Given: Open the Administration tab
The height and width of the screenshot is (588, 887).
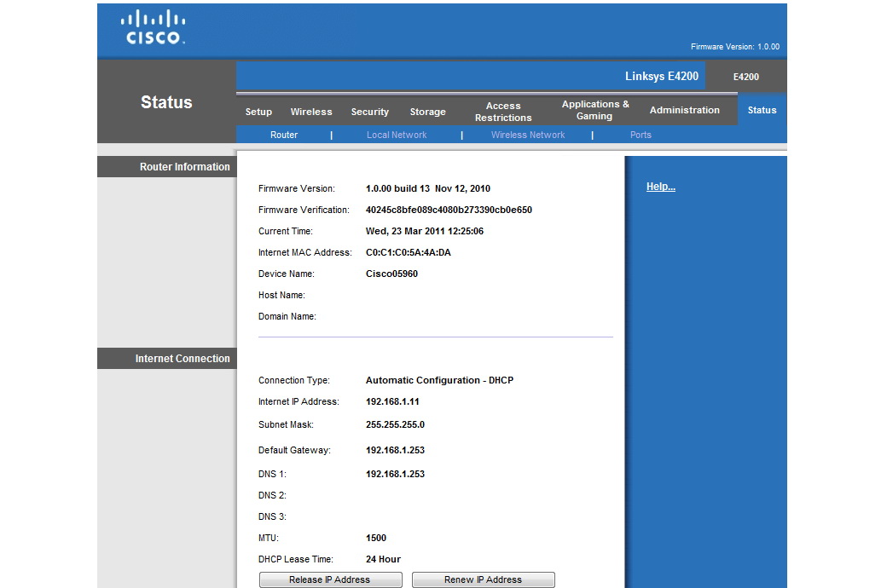Looking at the screenshot, I should (684, 110).
